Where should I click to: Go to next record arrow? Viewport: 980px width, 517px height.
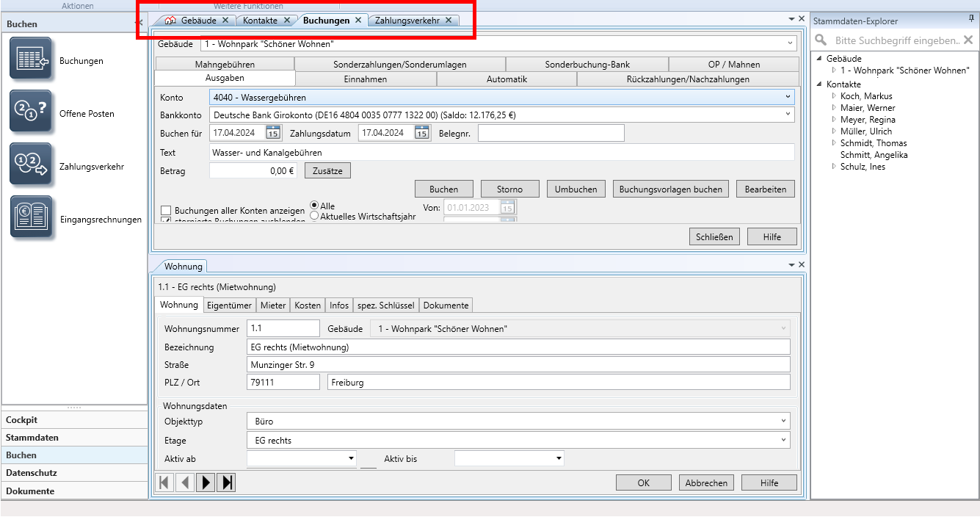[206, 482]
